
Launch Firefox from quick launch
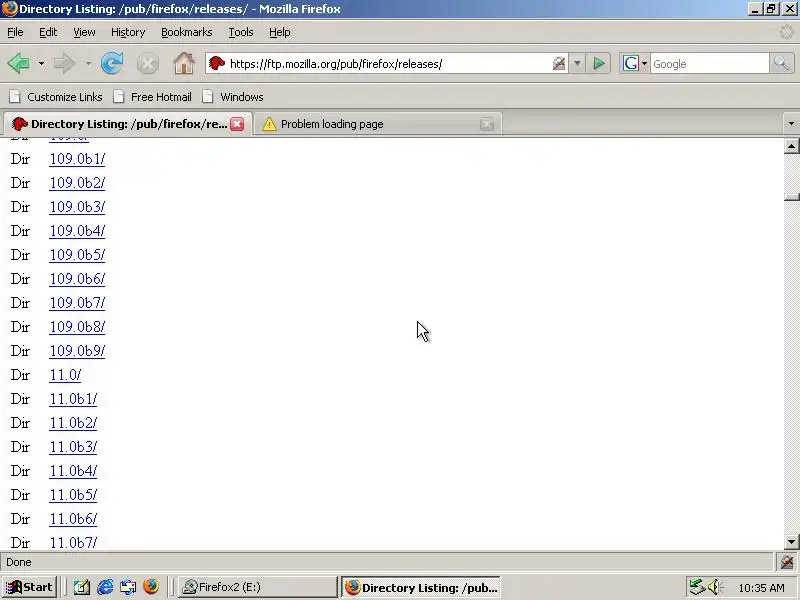pos(151,587)
